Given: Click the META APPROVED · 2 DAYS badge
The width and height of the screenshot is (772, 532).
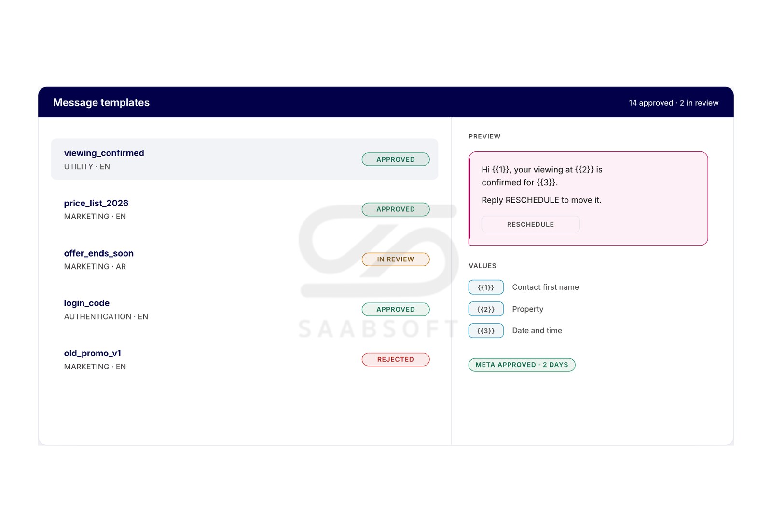Looking at the screenshot, I should tap(522, 365).
